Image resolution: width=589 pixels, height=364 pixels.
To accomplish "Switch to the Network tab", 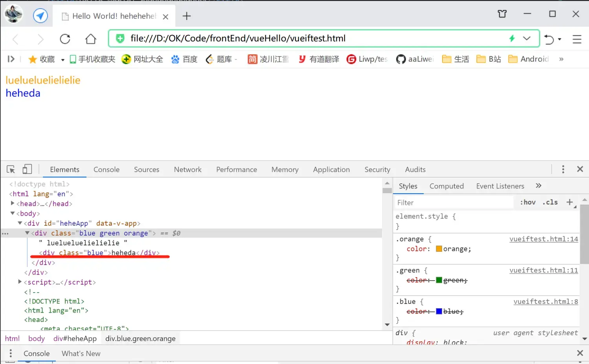I will click(188, 170).
